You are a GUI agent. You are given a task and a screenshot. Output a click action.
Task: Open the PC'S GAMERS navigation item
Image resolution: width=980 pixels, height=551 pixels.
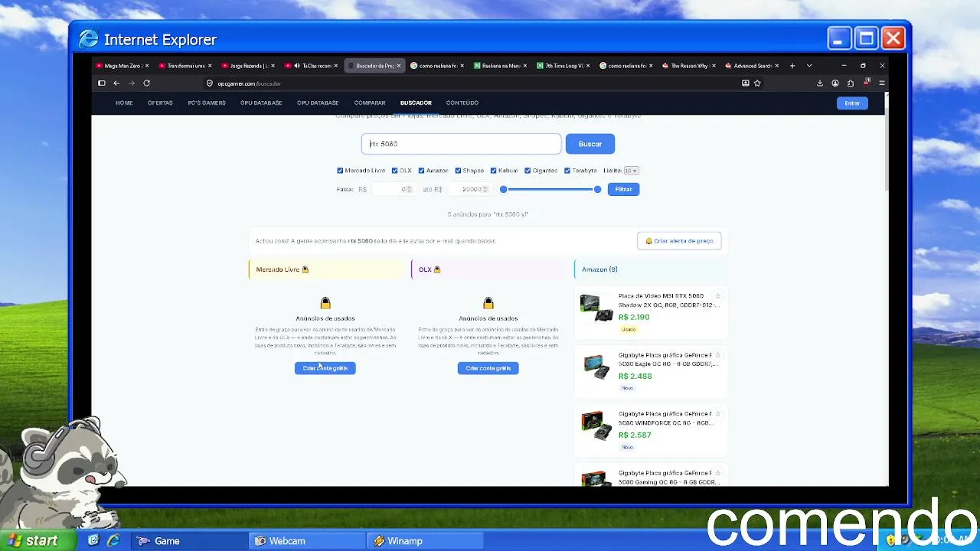coord(207,103)
